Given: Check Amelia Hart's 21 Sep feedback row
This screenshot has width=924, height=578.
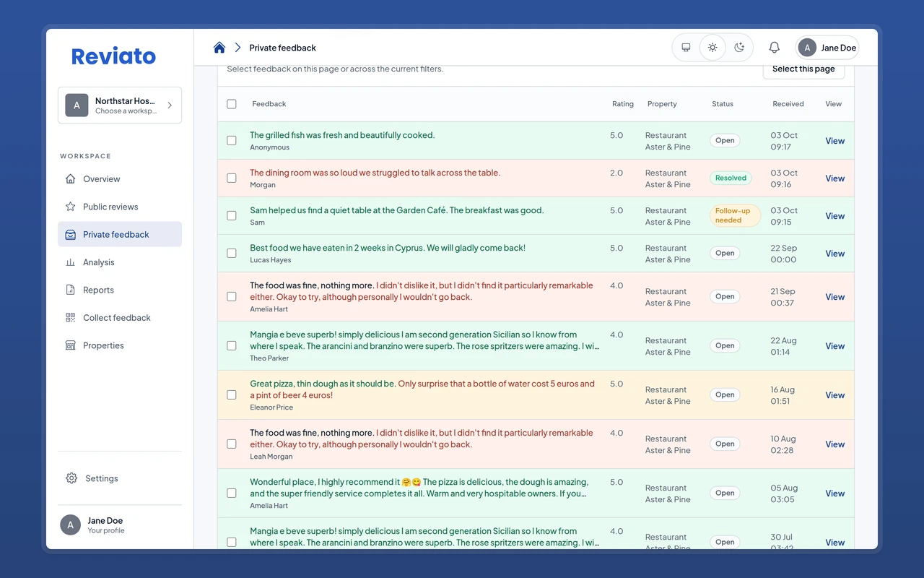Looking at the screenshot, I should click(232, 297).
